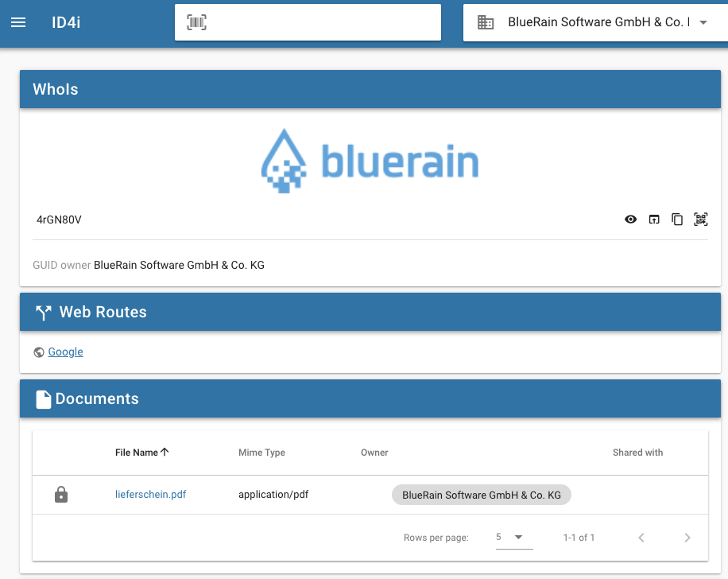The image size is (728, 579).
Task: Click the rows per page dropdown arrow
Action: point(519,537)
